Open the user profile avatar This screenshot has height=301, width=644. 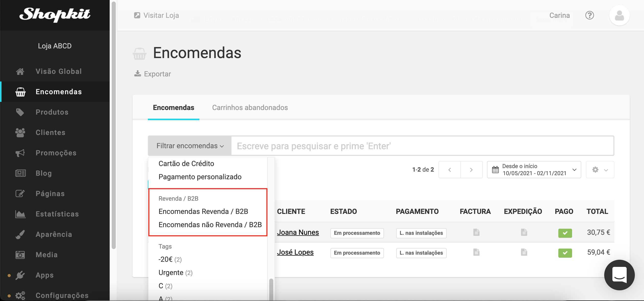(x=619, y=15)
